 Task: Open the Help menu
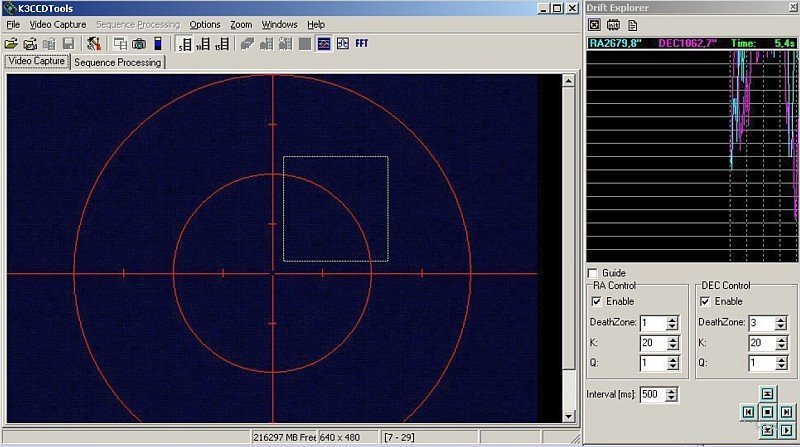click(316, 24)
